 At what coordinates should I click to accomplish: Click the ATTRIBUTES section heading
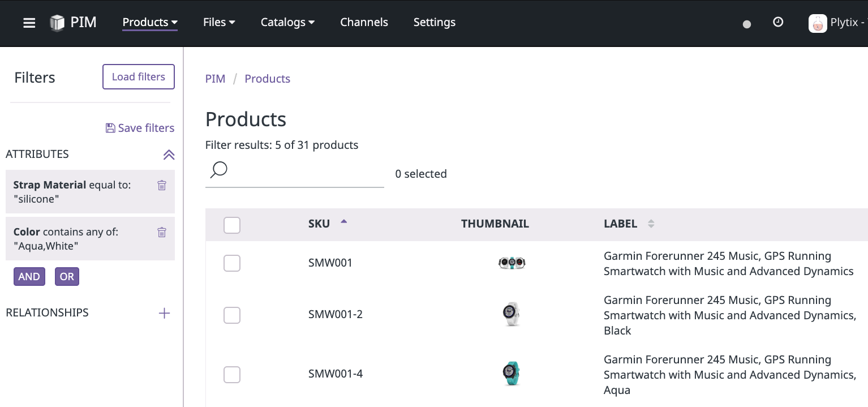(x=37, y=154)
